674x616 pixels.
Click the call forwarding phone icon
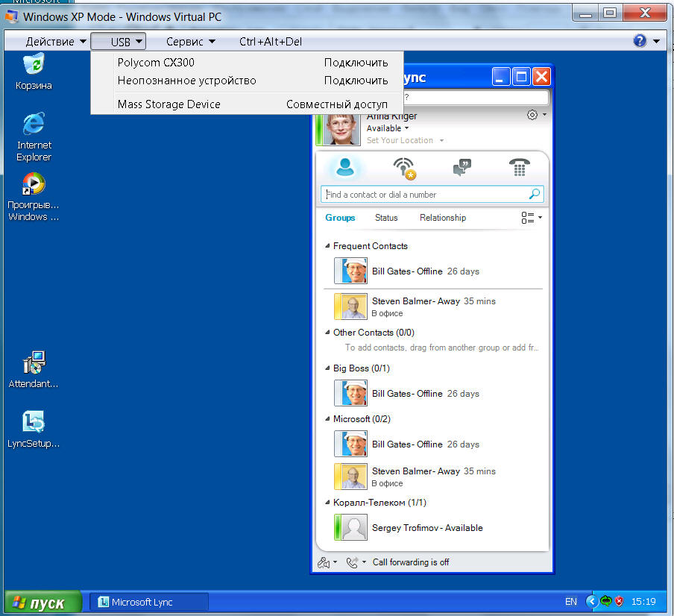pos(352,562)
